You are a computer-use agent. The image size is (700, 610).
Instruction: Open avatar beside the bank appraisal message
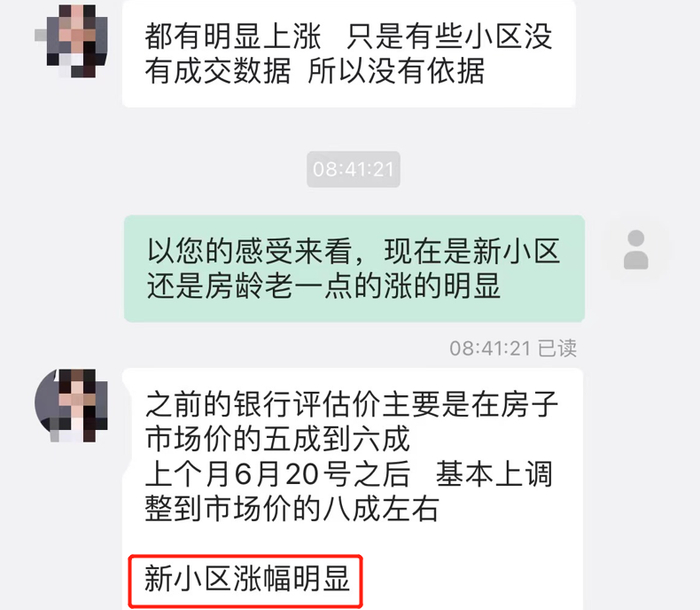click(x=71, y=405)
